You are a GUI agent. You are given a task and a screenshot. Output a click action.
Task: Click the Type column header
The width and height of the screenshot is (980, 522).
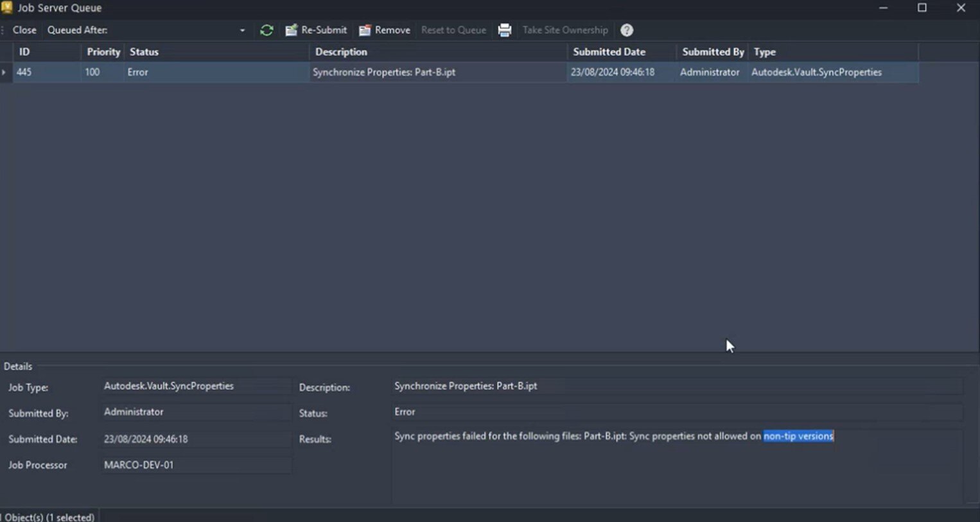click(x=764, y=52)
